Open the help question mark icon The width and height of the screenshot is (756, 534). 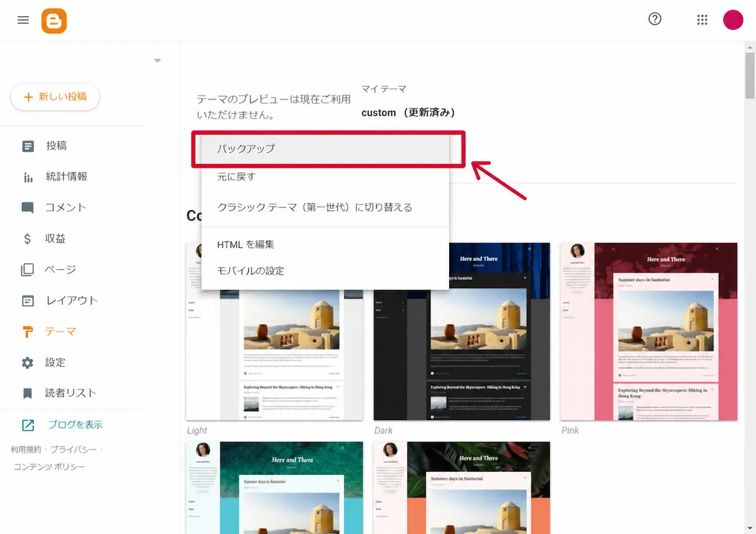(x=655, y=19)
